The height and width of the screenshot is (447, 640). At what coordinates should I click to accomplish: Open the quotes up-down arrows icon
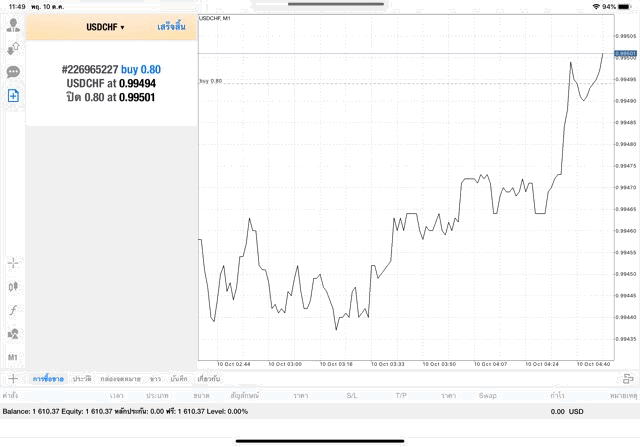(x=13, y=49)
